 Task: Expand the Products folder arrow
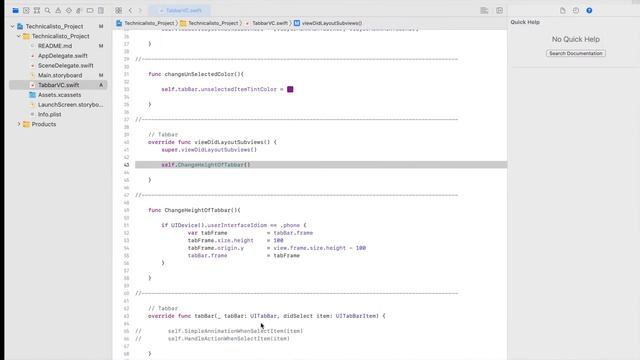pos(18,124)
